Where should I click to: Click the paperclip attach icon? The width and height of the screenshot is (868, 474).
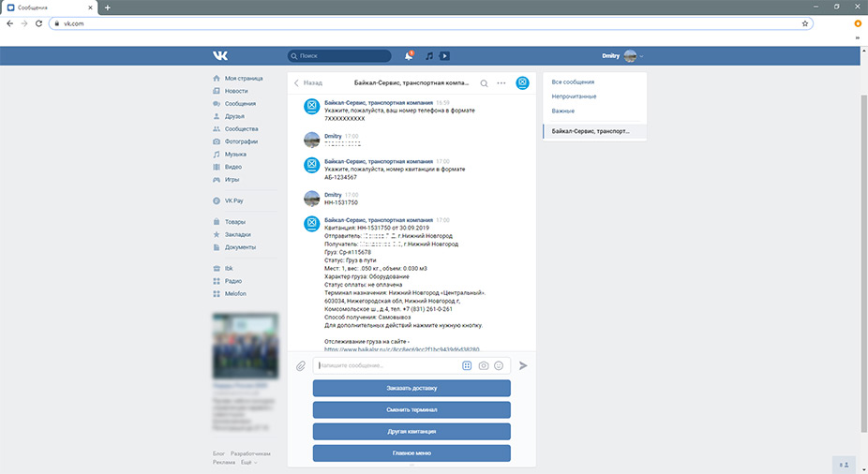click(x=301, y=366)
